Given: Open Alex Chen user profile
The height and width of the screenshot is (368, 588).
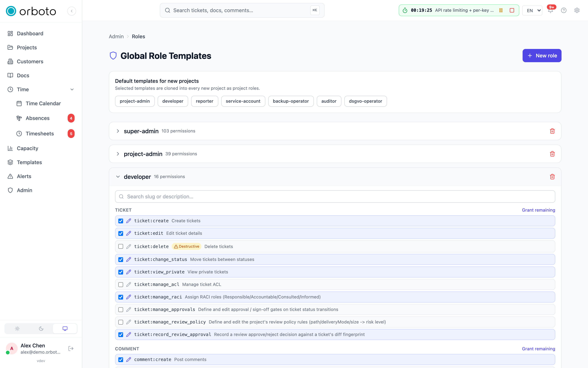Looking at the screenshot, I should click(33, 348).
